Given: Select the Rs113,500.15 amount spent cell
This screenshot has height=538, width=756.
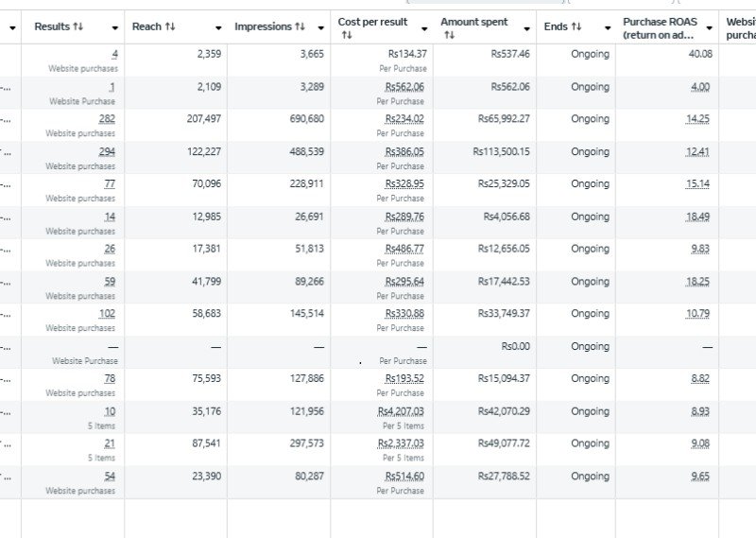Looking at the screenshot, I should click(501, 151).
